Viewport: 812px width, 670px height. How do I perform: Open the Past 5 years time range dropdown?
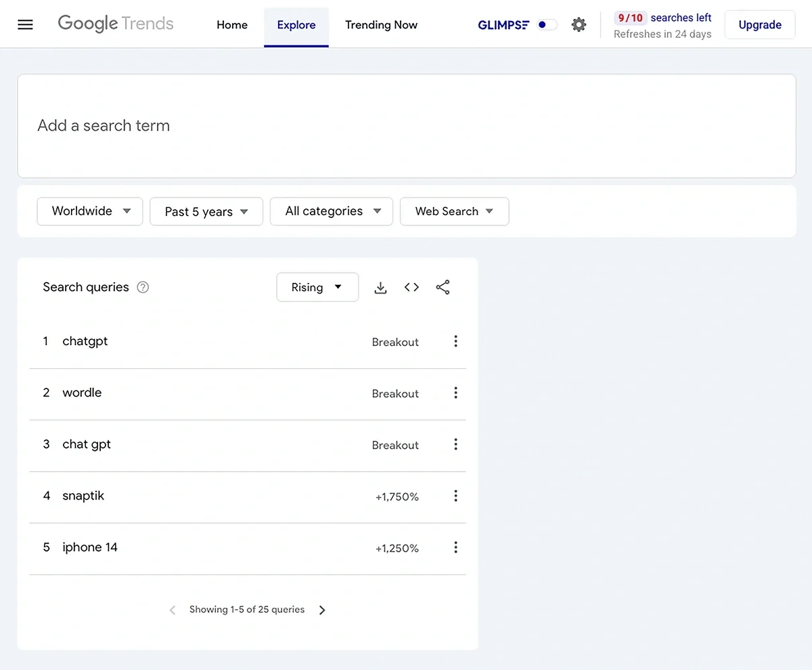tap(206, 211)
